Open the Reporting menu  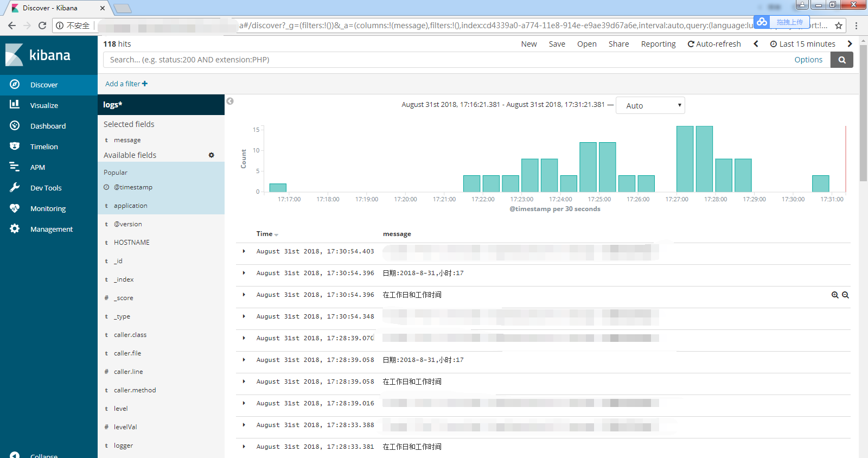coord(658,44)
